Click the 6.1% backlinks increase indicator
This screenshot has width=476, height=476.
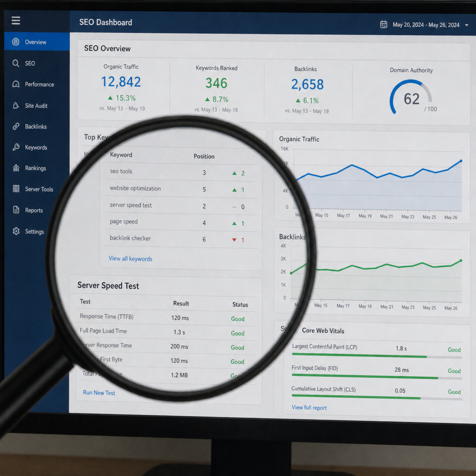point(307,100)
